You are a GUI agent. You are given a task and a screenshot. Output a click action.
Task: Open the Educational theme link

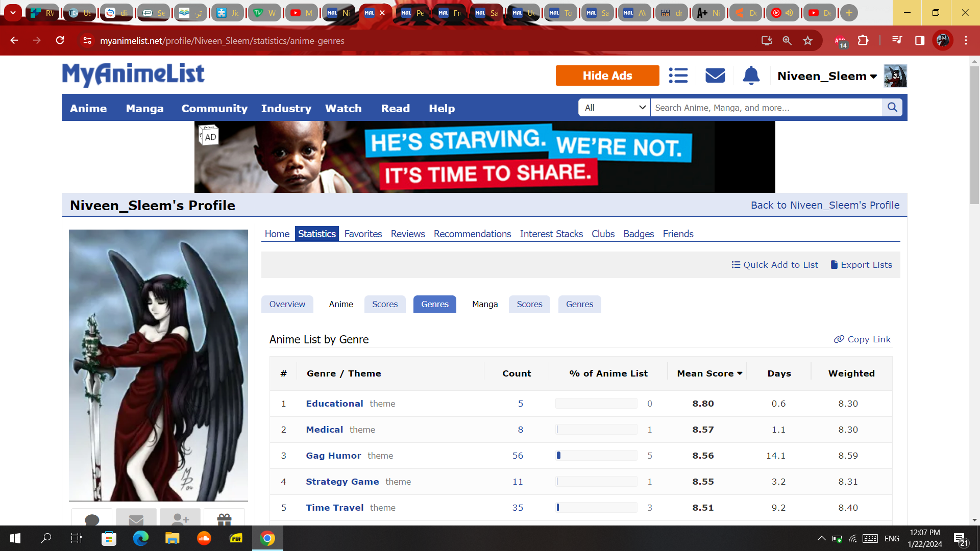click(x=334, y=404)
